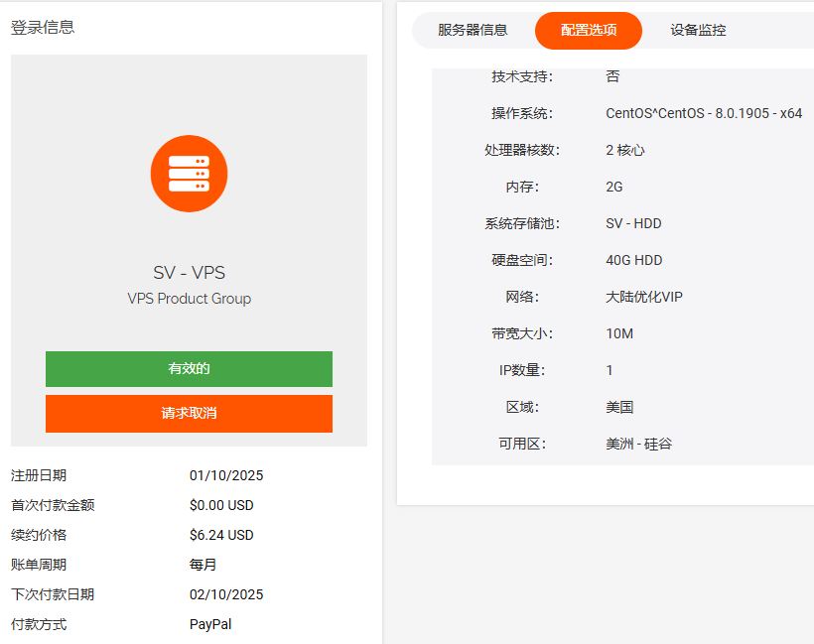This screenshot has height=644, width=814.
Task: Click the IP数量 label
Action: coord(522,370)
